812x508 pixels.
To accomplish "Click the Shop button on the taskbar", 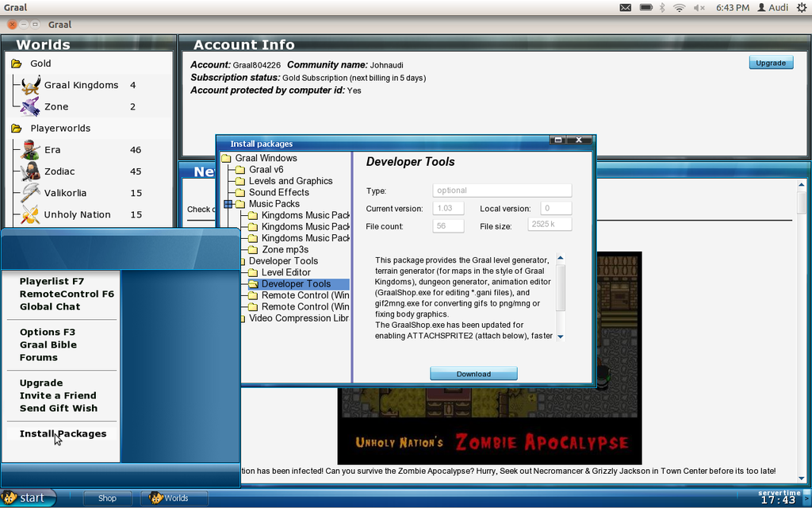I will coord(106,498).
